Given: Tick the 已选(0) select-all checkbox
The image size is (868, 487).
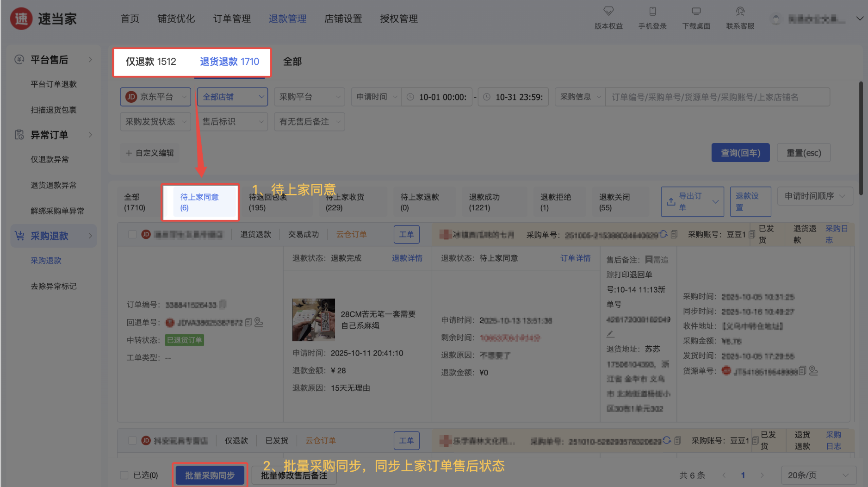Looking at the screenshot, I should pyautogui.click(x=124, y=475).
